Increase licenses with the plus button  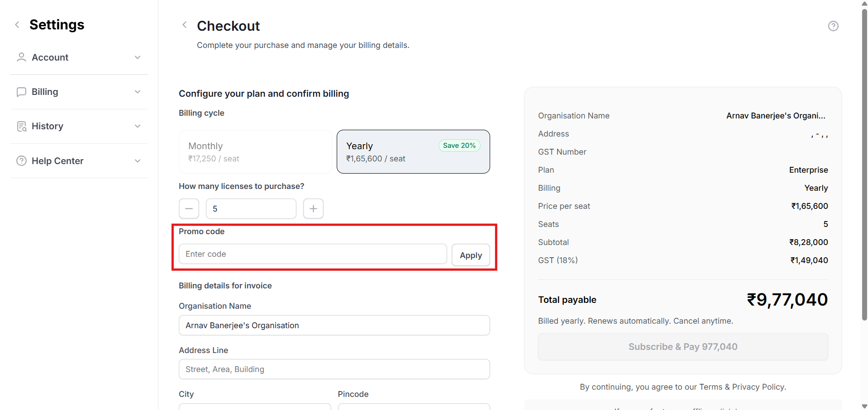313,209
